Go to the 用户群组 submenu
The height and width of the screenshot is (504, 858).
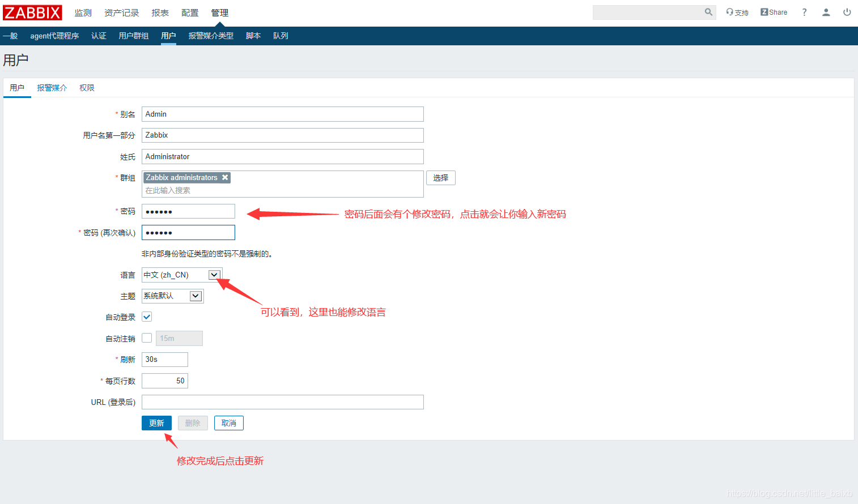point(134,36)
